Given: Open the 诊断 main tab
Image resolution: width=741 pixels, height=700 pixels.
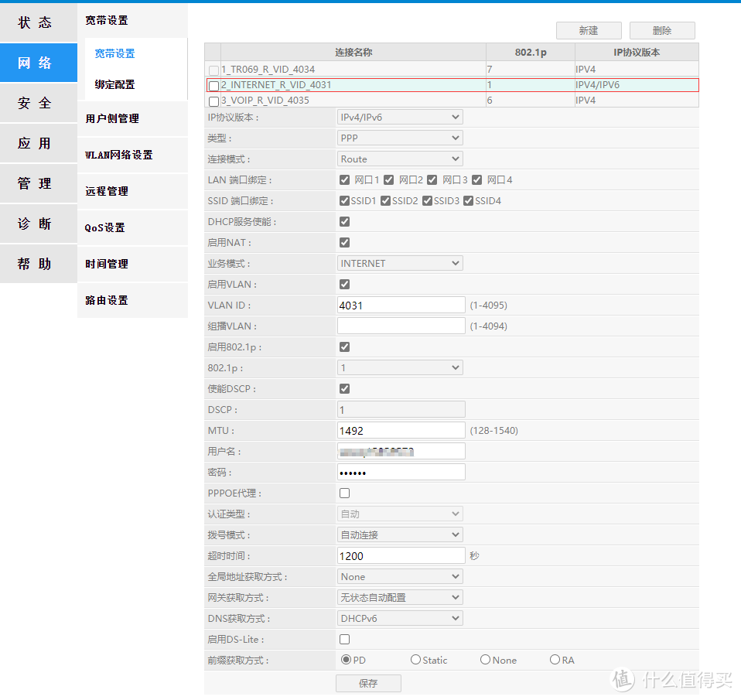Looking at the screenshot, I should (x=35, y=224).
